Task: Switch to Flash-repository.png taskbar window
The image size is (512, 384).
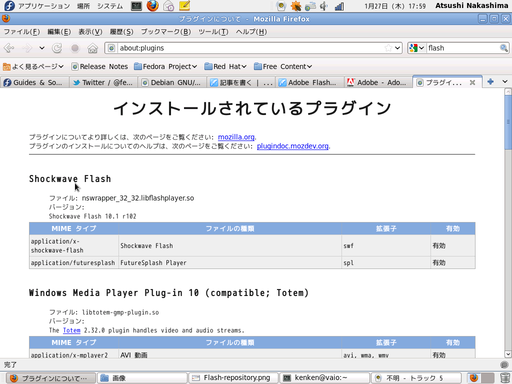Action: tap(234, 378)
